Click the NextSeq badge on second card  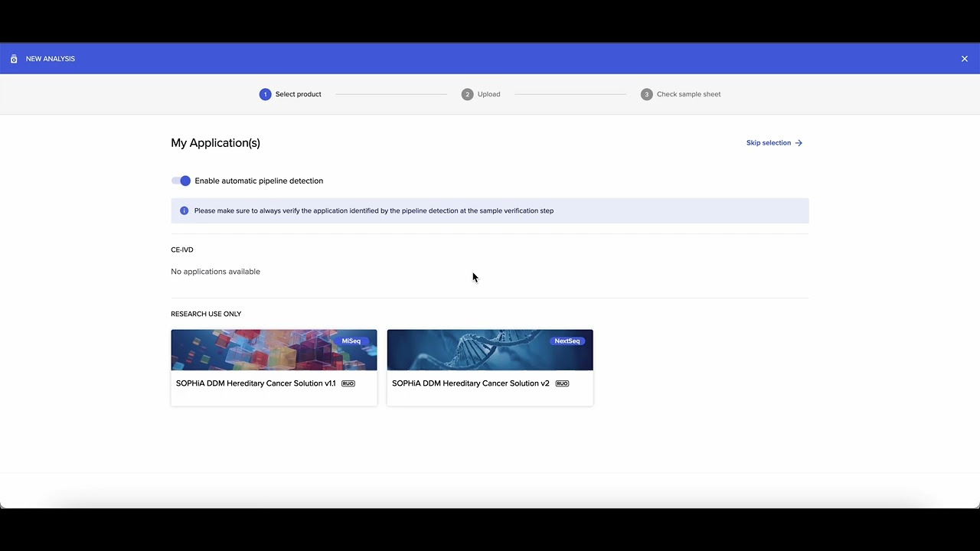[x=567, y=341]
